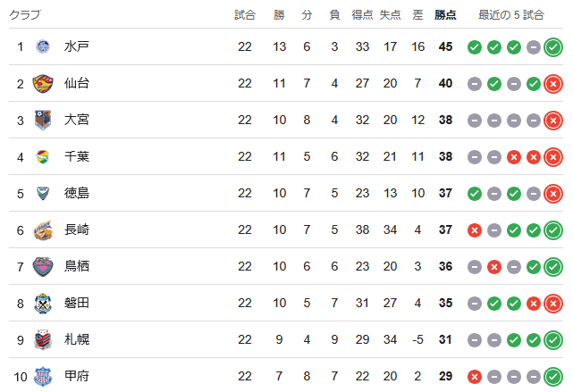Image resolution: width=573 pixels, height=392 pixels.
Task: Open the 仙台 team logo
Action: pyautogui.click(x=43, y=83)
